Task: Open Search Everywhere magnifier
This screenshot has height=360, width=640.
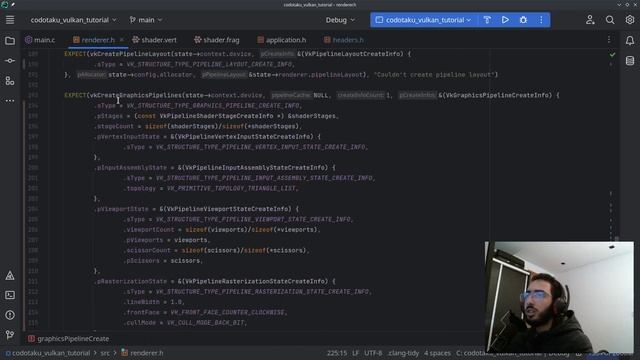Action: (x=610, y=20)
